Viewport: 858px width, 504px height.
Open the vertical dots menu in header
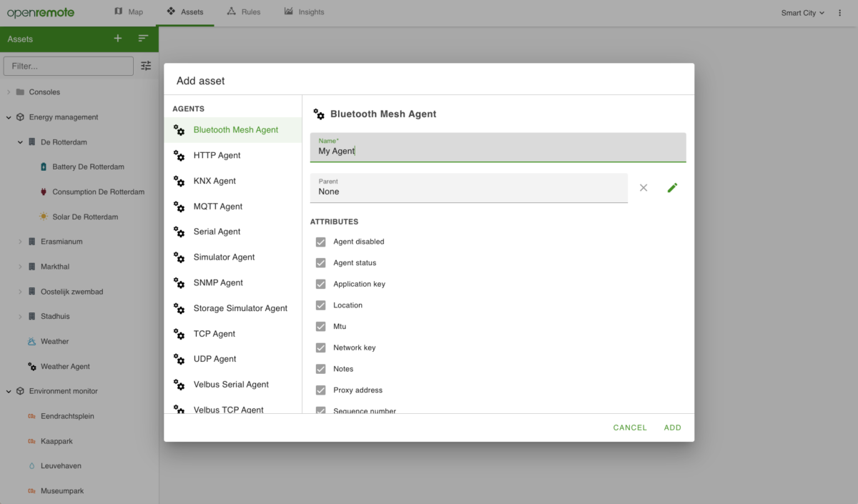[x=840, y=13]
